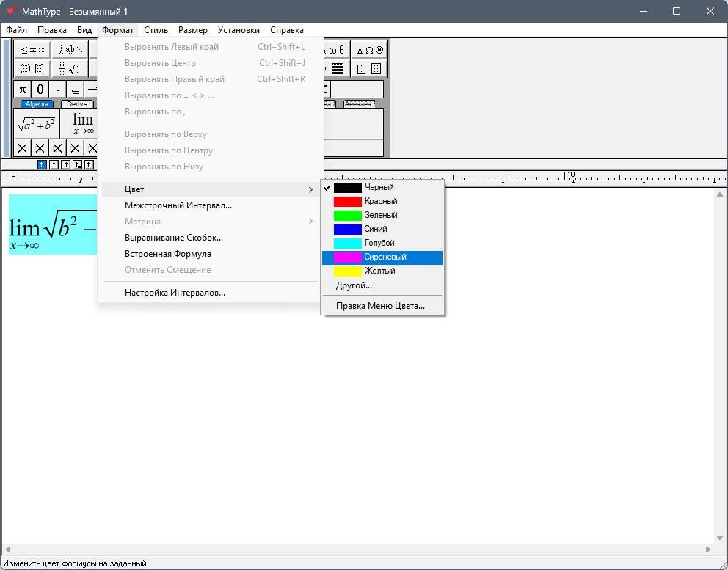
Task: Expand the Матрица submenu arrow
Action: 310,222
